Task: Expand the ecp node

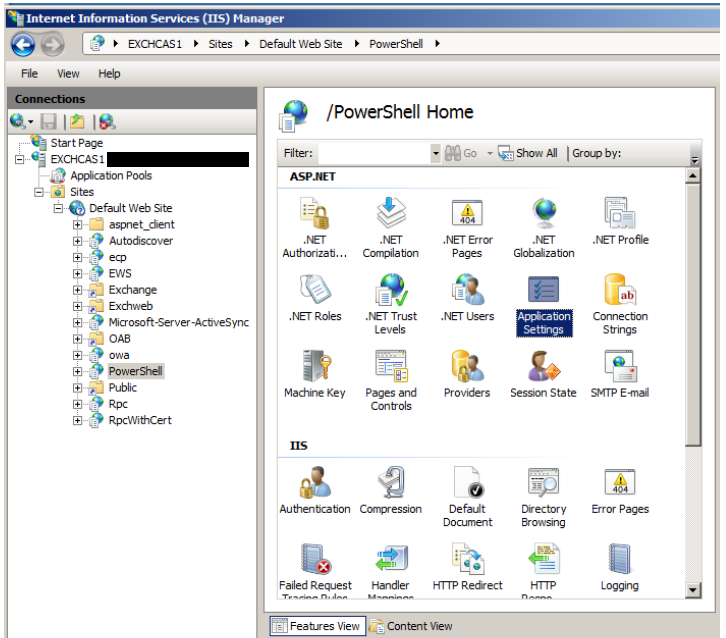Action: 77,257
